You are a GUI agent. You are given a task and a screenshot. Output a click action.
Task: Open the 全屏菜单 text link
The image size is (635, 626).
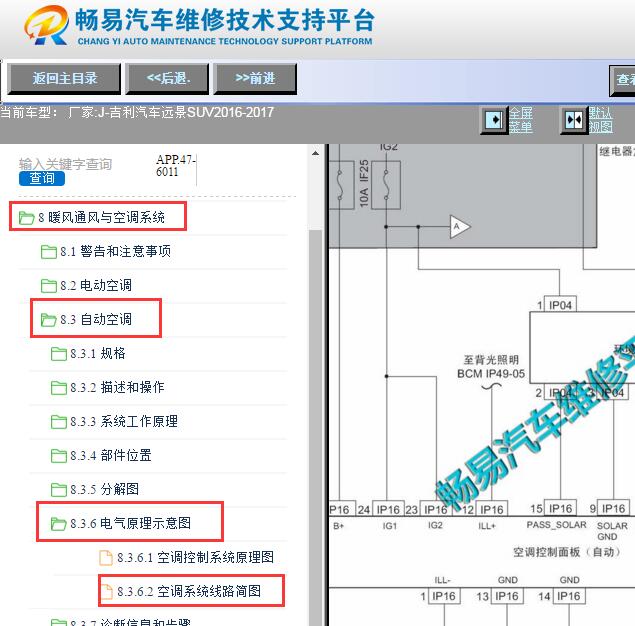520,120
